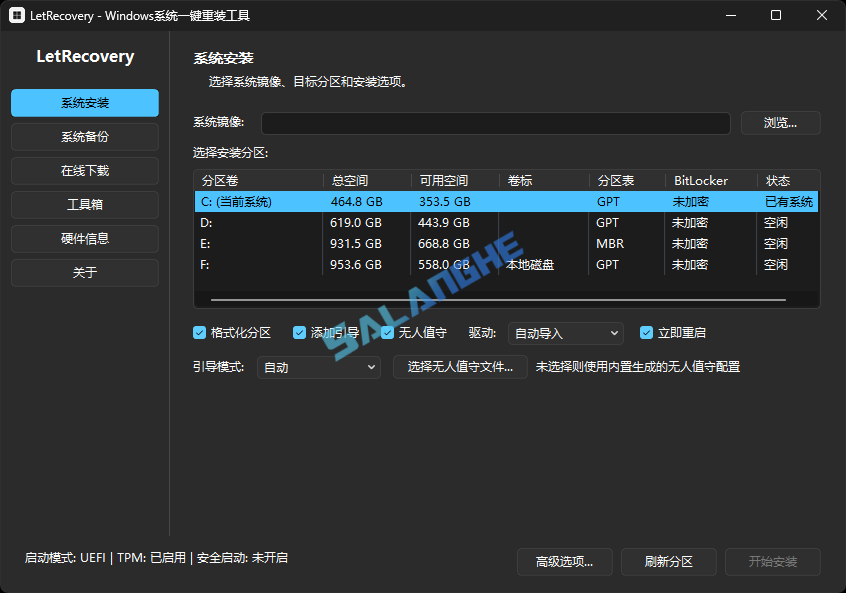
Task: Open the 关于 page
Action: click(85, 272)
